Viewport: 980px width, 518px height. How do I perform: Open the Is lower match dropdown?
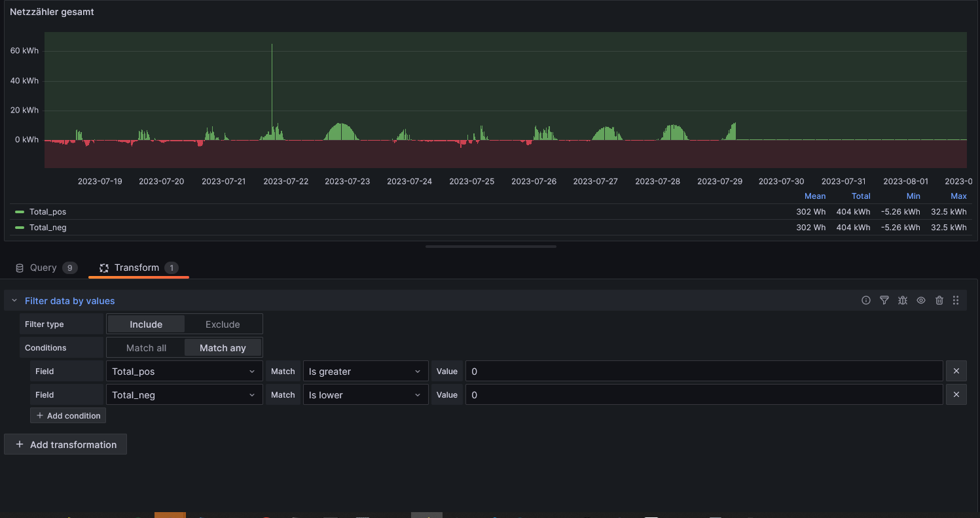pos(365,395)
